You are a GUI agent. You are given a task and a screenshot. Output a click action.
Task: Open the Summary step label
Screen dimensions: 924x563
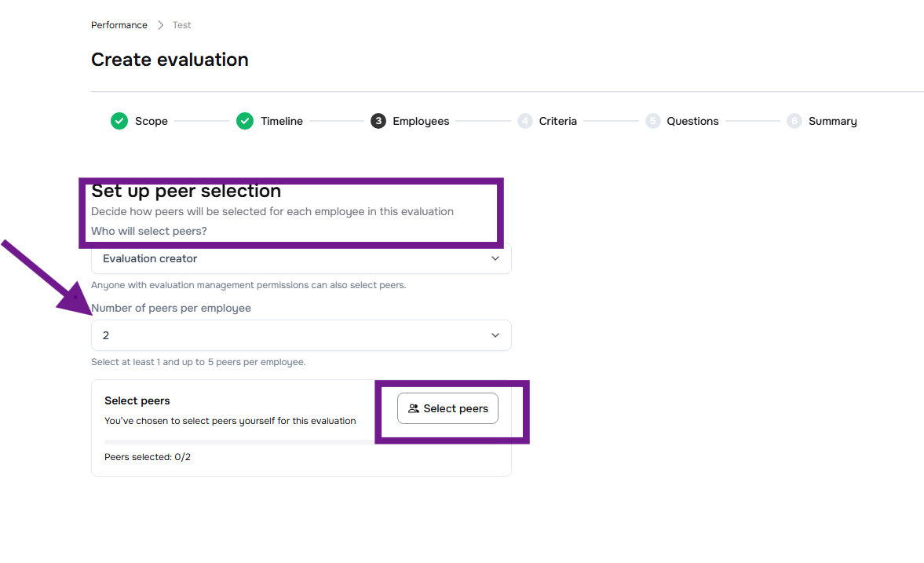(833, 121)
